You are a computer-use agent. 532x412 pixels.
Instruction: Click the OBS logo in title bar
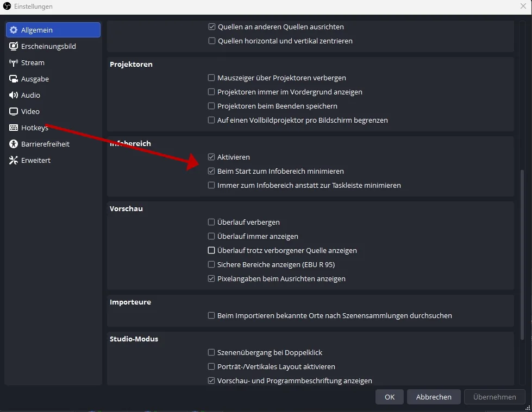pos(7,6)
